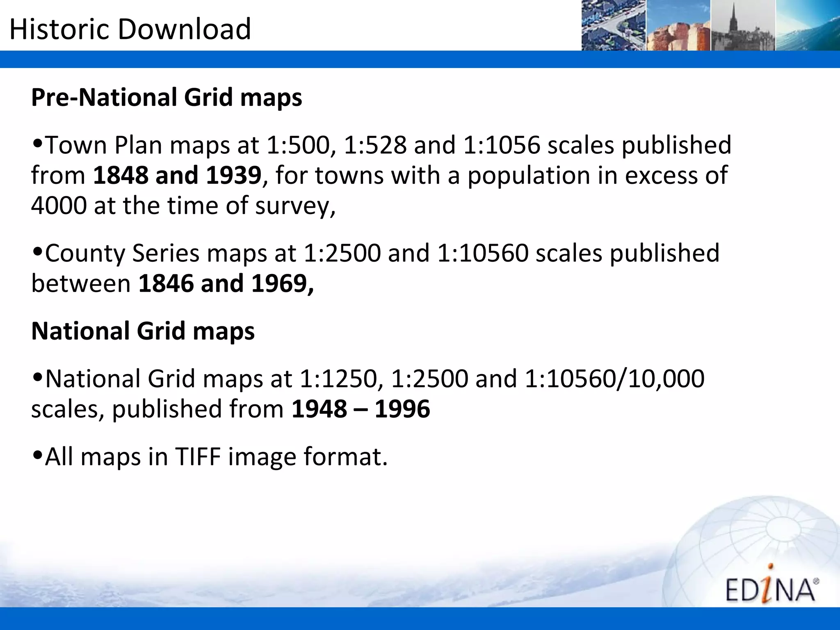This screenshot has width=840, height=630.
Task: Click 'National Grid maps at 1:1250' bullet line
Action: [368, 379]
